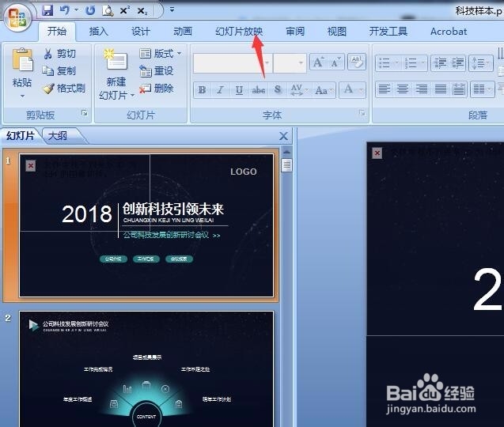
Task: Align text to the left
Action: [x=385, y=89]
